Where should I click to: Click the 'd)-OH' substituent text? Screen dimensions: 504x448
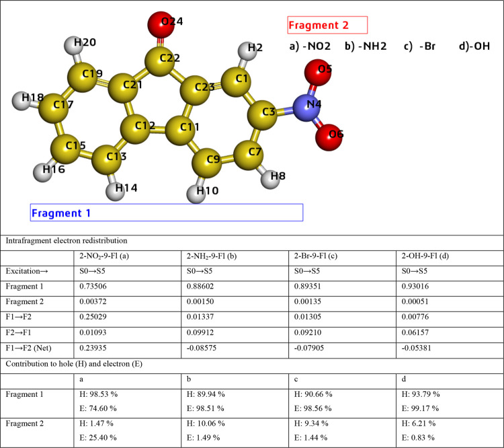click(x=474, y=46)
